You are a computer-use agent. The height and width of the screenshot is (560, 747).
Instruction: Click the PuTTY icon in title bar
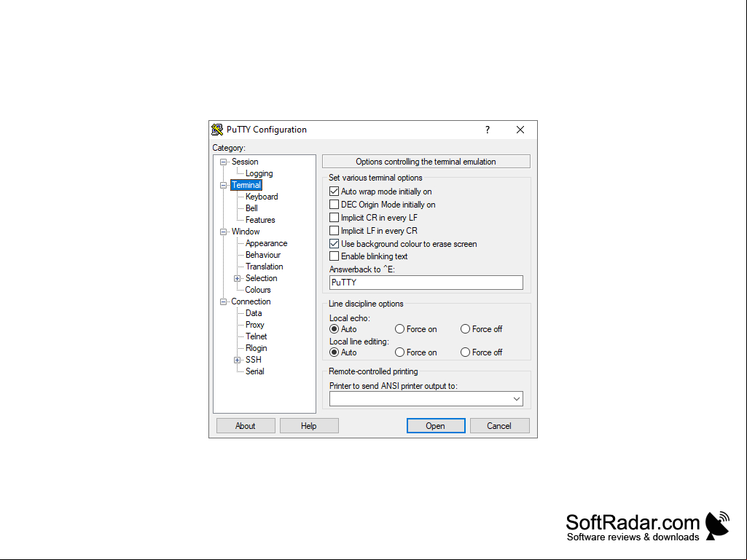(217, 130)
